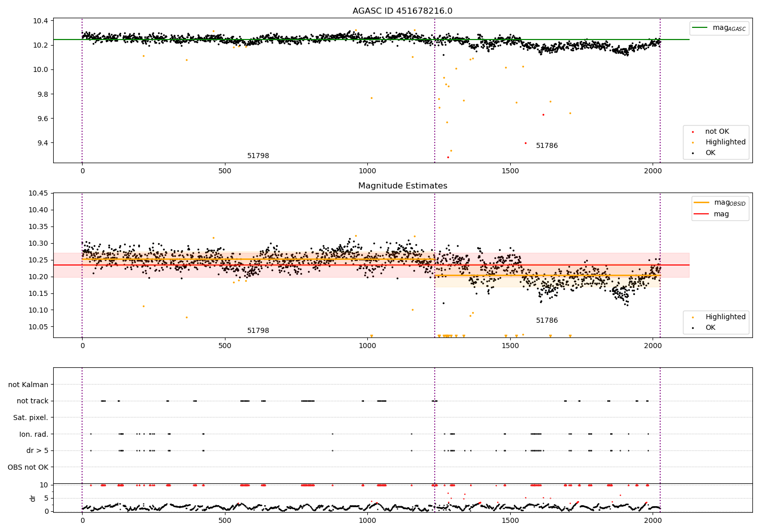This screenshot has height=532, width=760.
Task: Click the 'dr' y-axis label at the bottom
Action: tap(33, 498)
